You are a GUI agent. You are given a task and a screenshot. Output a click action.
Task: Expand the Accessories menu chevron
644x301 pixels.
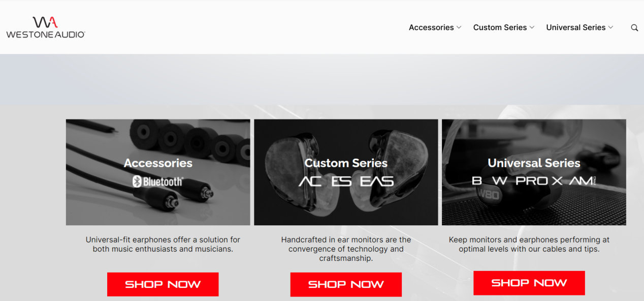pyautogui.click(x=459, y=27)
